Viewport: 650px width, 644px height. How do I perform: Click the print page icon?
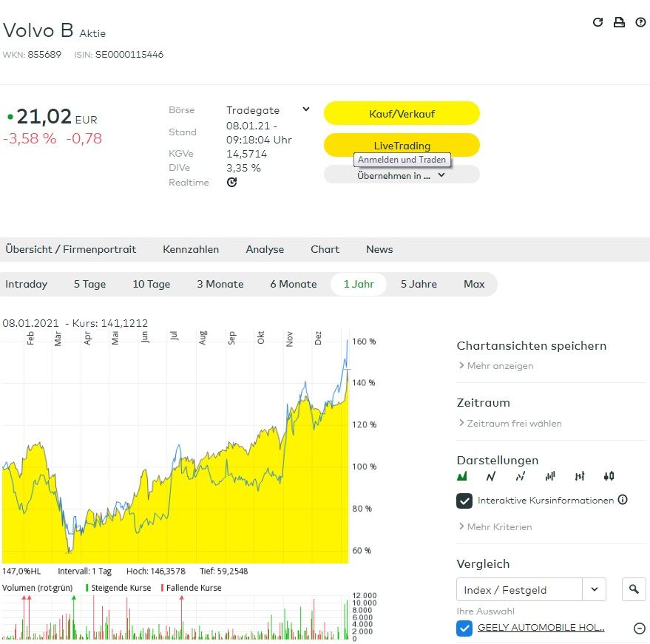[620, 22]
